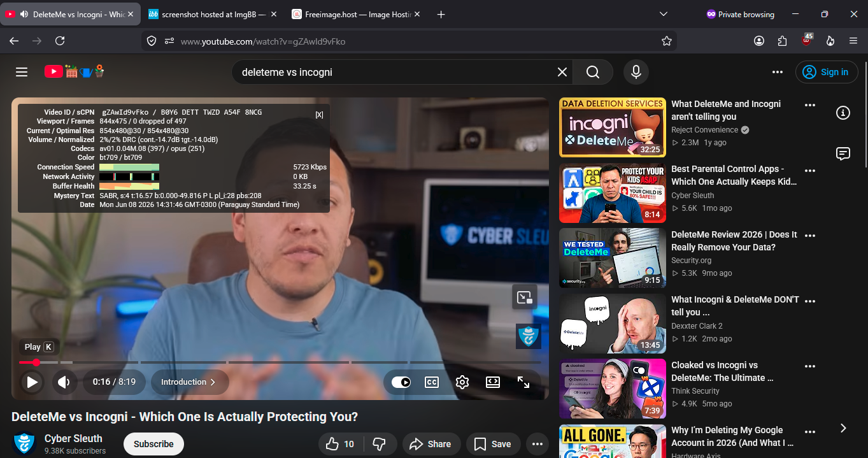Screen dimensions: 868x458
Task: Open 'Cloaked vs Incogni vs DeleteMe' video thumbnail
Action: point(613,389)
